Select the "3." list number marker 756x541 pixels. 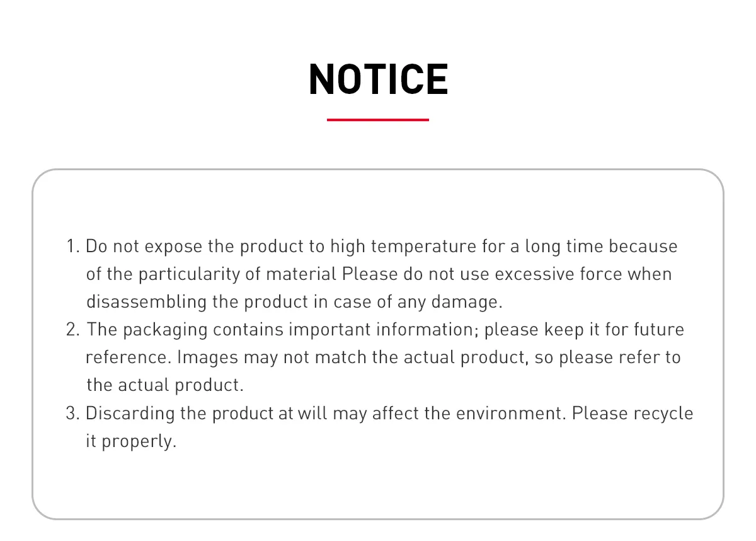tap(72, 413)
